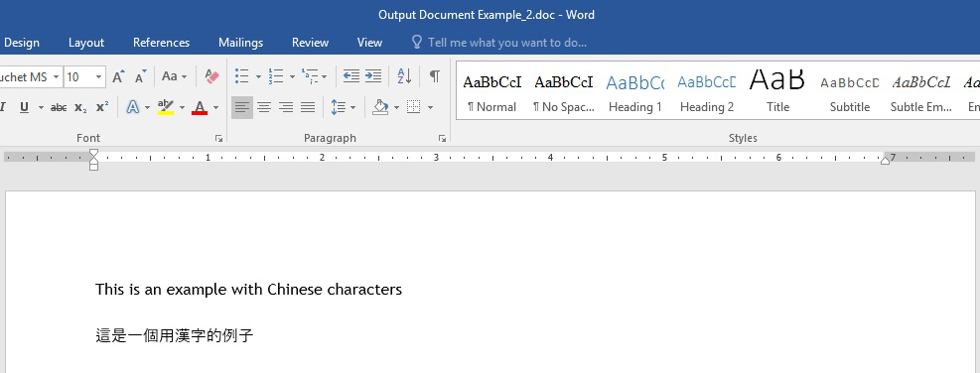Apply bullet list formatting
The image size is (980, 373).
(x=242, y=76)
